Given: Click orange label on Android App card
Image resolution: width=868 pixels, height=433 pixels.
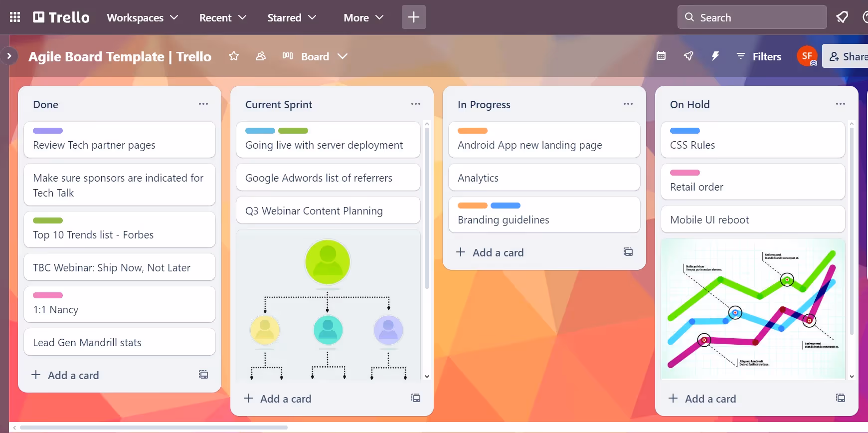Looking at the screenshot, I should click(473, 131).
